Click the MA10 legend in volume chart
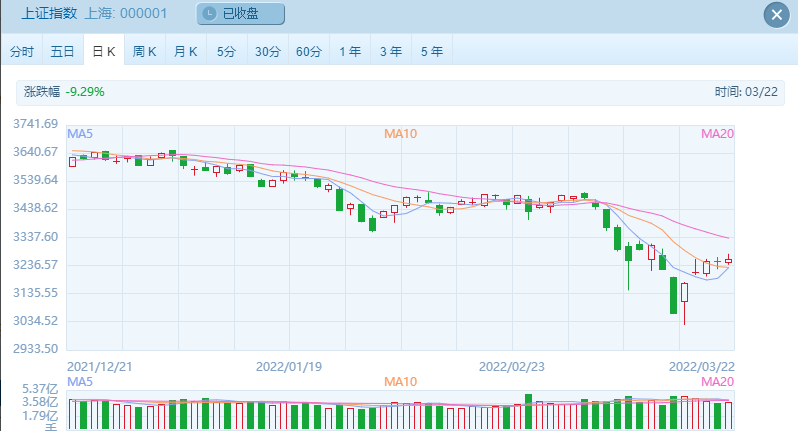Viewport: 798px width, 431px height. pyautogui.click(x=401, y=382)
